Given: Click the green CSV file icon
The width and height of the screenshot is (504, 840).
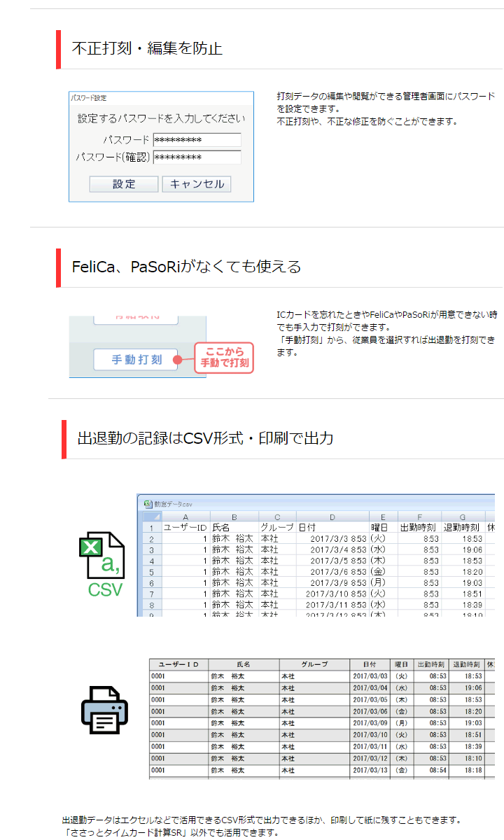Looking at the screenshot, I should pyautogui.click(x=102, y=564).
